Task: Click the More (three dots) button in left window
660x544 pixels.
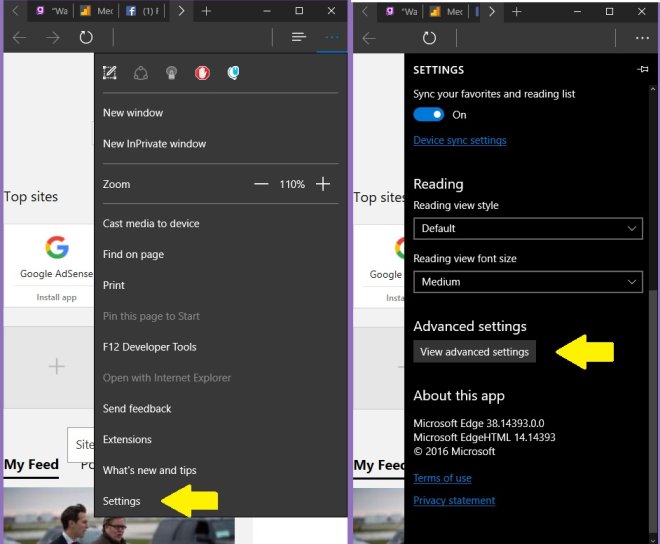Action: point(332,37)
